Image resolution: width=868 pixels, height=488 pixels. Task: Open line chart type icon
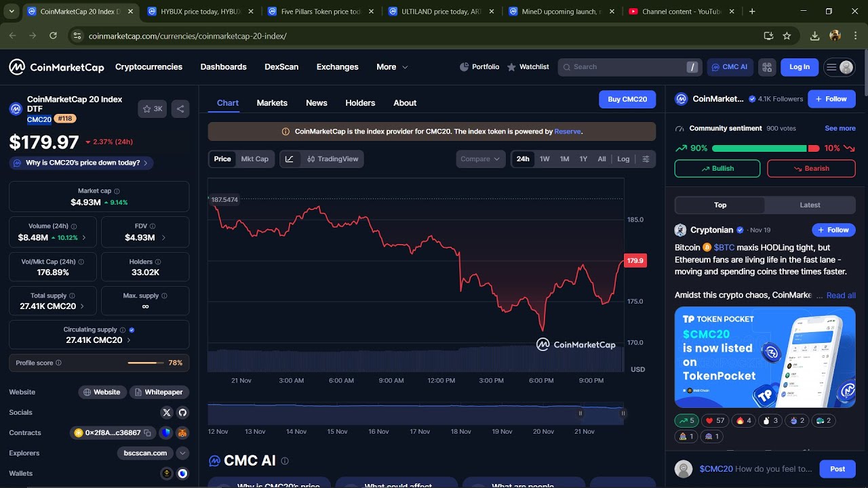coord(290,159)
